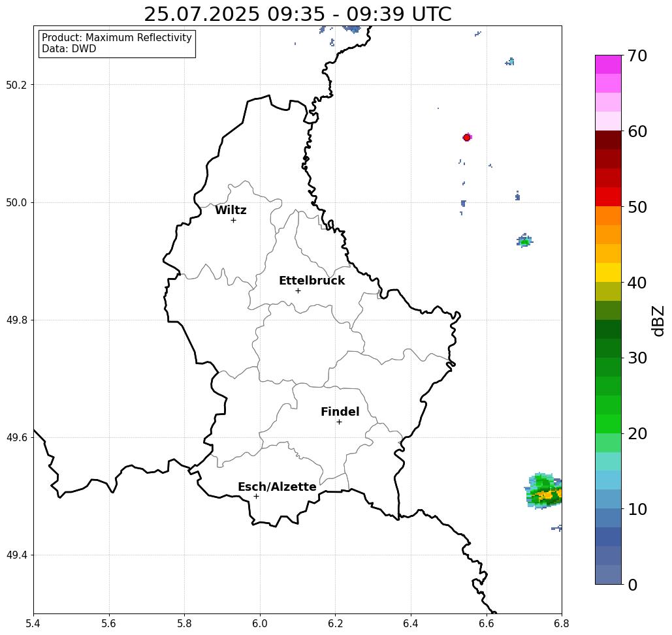Click the Ettelbruck plus marker

(298, 290)
